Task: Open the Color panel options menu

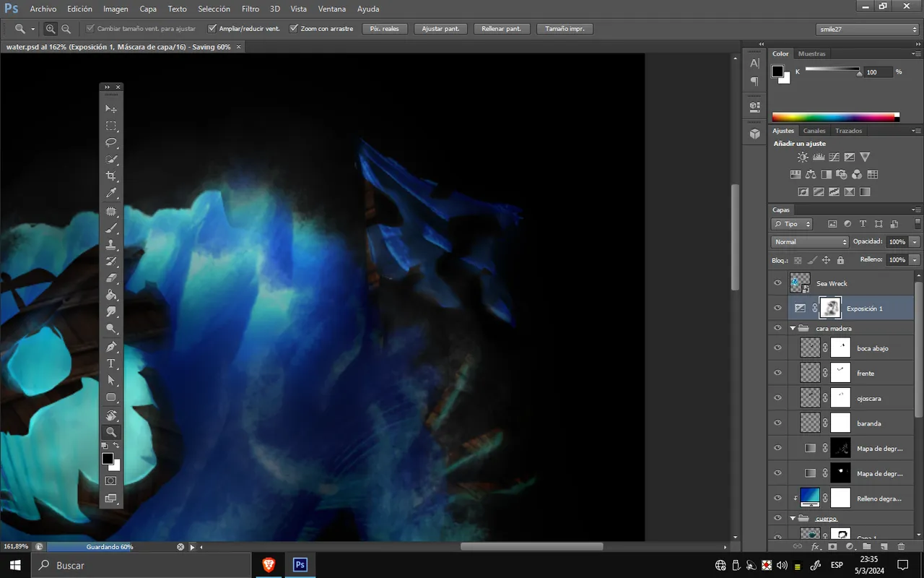Action: point(918,53)
